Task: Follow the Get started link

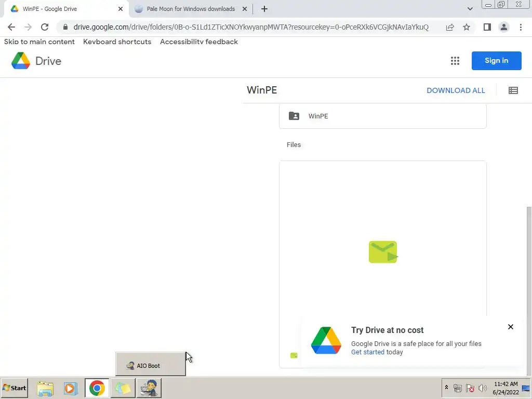Action: 368,352
